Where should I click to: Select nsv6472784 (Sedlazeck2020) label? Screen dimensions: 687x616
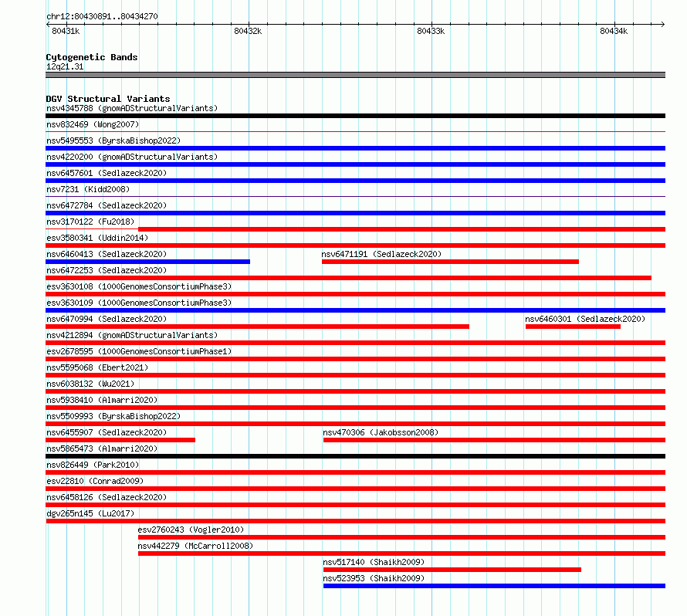pos(107,205)
